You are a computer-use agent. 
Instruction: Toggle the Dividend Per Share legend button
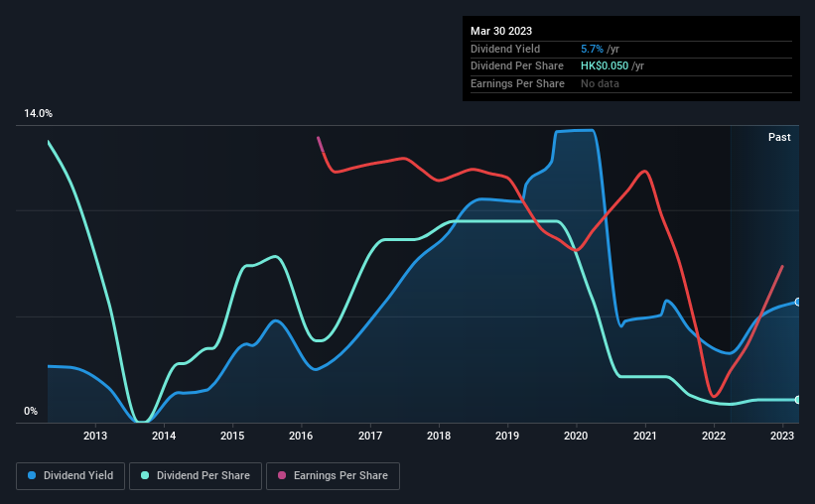pos(196,476)
